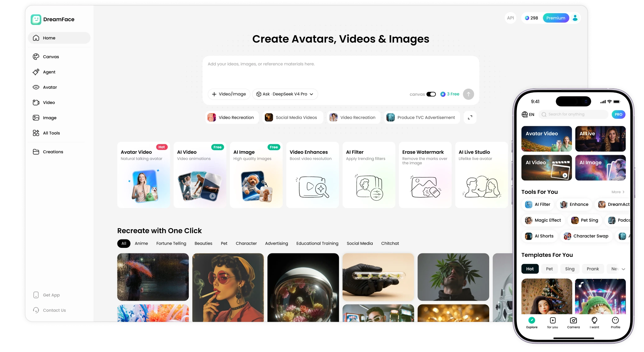Open All Tools grid icon

coord(36,133)
